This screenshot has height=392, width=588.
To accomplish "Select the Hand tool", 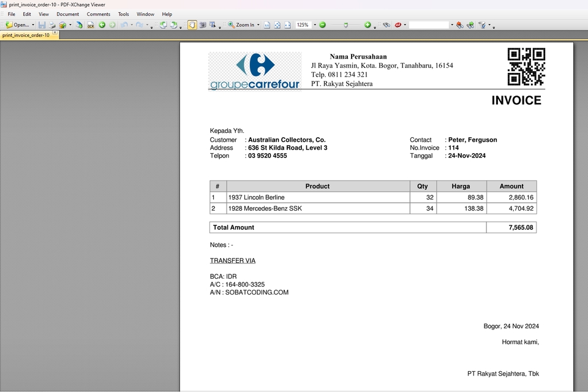I will point(192,24).
